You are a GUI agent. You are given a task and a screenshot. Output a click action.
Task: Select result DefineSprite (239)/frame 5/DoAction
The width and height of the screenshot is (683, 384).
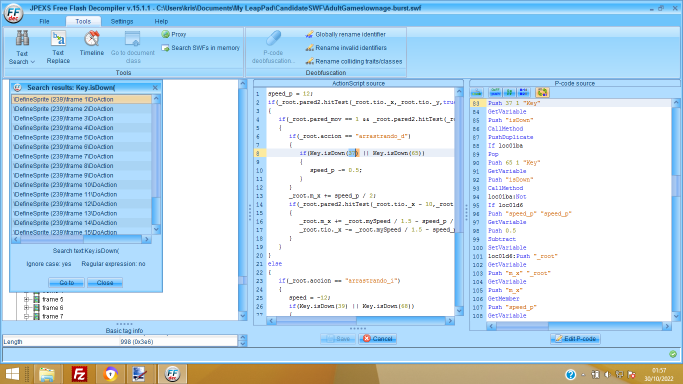coord(81,137)
